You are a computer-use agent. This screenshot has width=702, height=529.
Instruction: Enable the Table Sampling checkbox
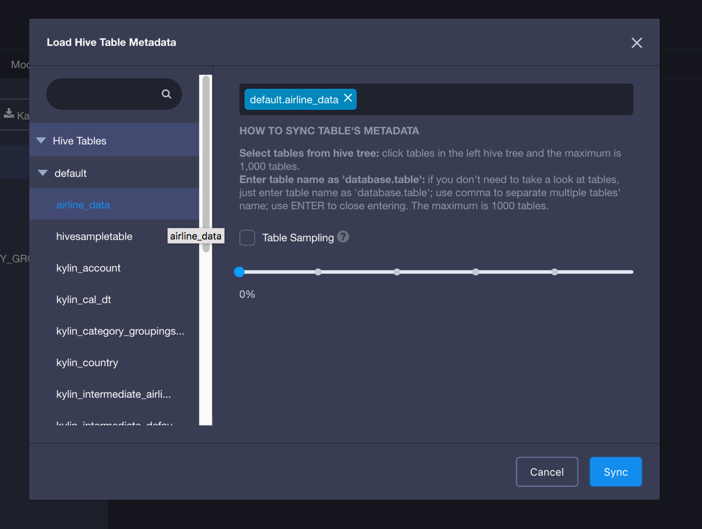[x=247, y=238]
